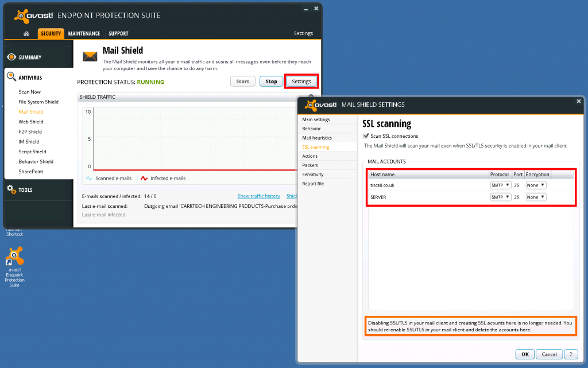Select Scan Now in the sidebar
Screen dimensions: 588x368
(30, 92)
